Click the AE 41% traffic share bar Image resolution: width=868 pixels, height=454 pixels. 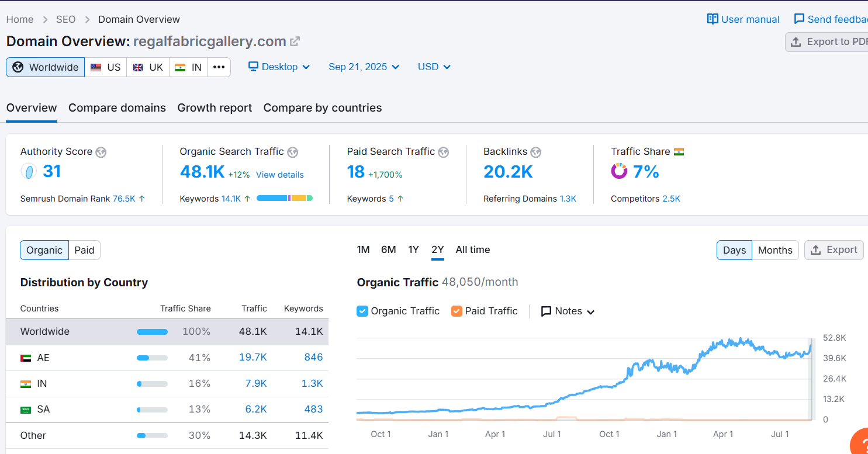pyautogui.click(x=152, y=358)
